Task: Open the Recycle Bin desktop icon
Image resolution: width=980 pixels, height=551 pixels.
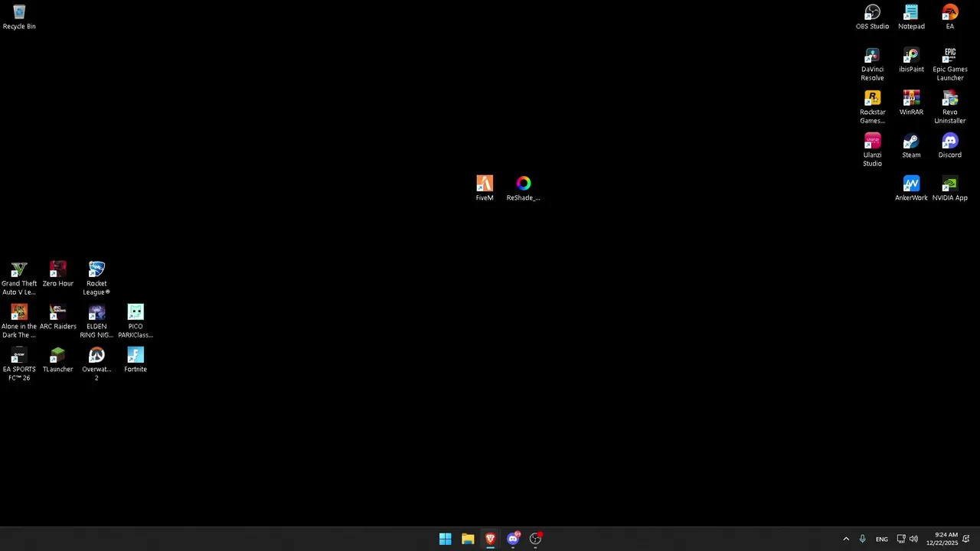Action: pos(19,18)
